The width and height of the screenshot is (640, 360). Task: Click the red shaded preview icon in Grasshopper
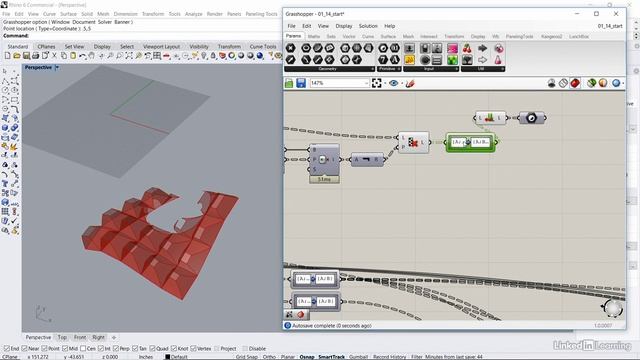pyautogui.click(x=575, y=83)
